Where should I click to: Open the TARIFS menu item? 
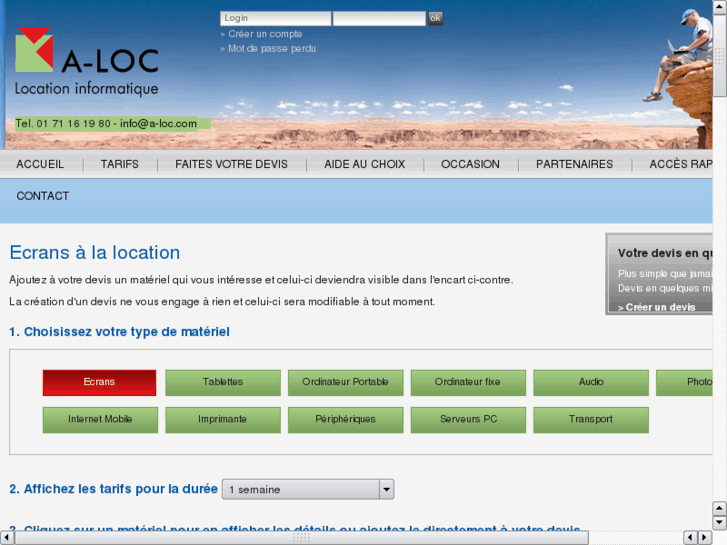click(x=120, y=164)
